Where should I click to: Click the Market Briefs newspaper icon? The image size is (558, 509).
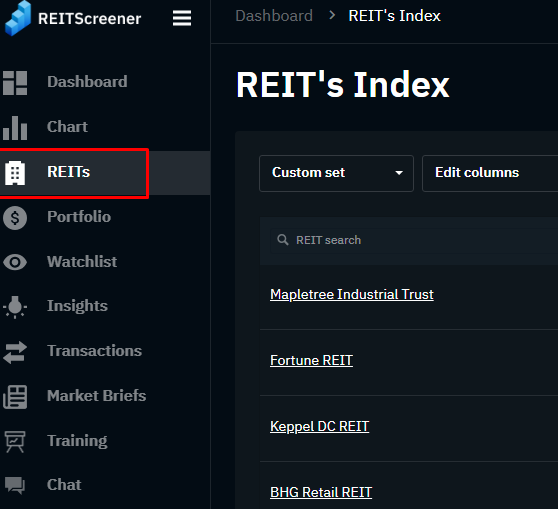15,397
